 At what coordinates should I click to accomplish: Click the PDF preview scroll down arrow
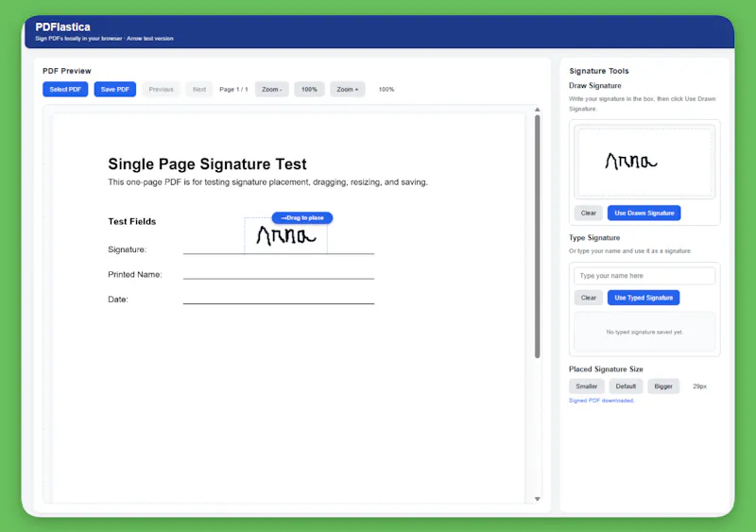[537, 499]
